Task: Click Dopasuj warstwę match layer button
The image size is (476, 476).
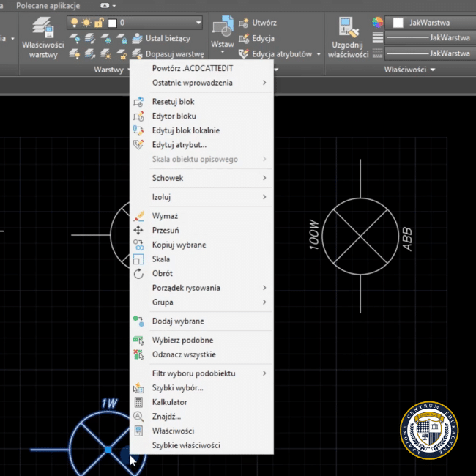Action: pos(168,54)
